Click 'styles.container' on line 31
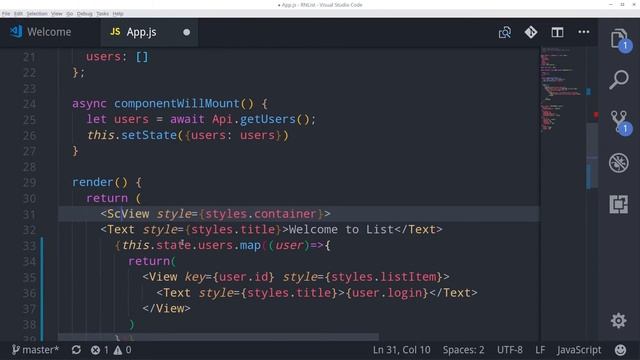640x360 pixels. [x=261, y=214]
